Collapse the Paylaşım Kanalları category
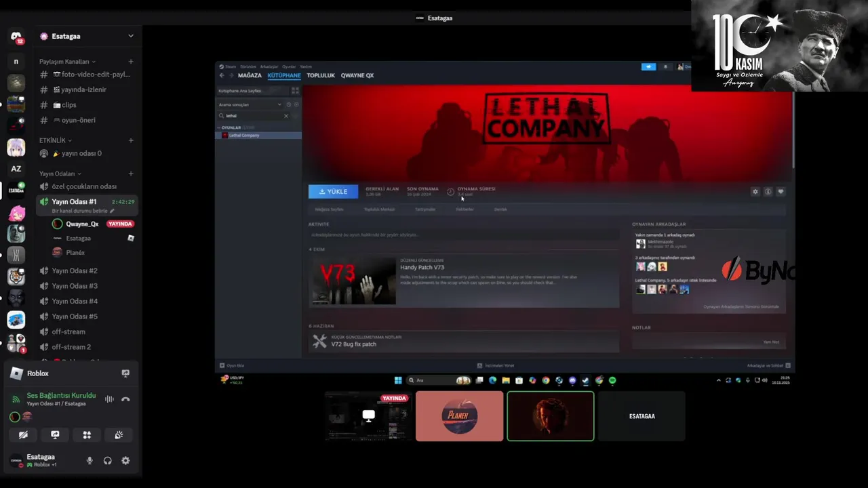This screenshot has height=488, width=868. [x=67, y=62]
